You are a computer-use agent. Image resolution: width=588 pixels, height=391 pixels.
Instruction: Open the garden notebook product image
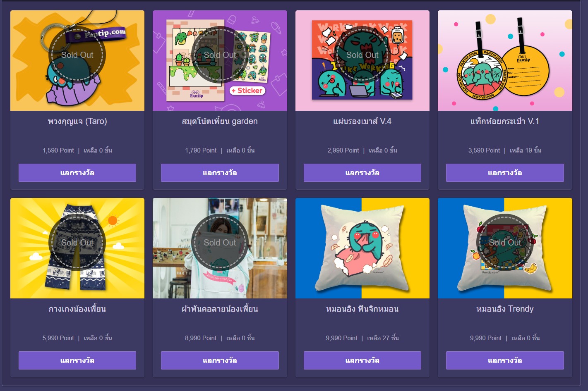[x=220, y=61]
